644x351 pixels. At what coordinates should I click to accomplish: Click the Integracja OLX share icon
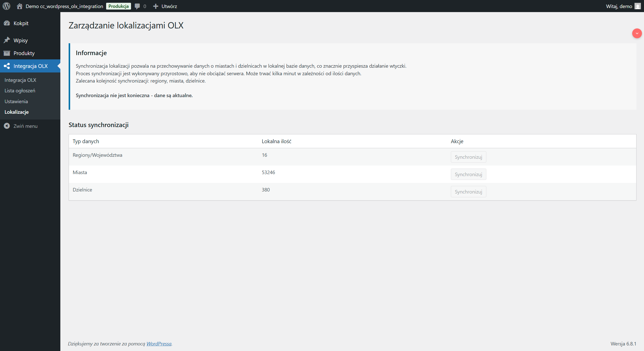tap(7, 66)
